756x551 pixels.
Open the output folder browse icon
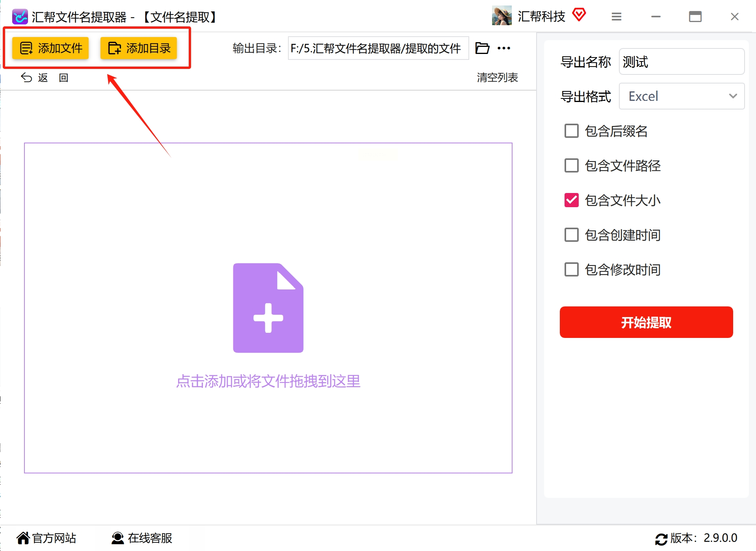pyautogui.click(x=482, y=48)
